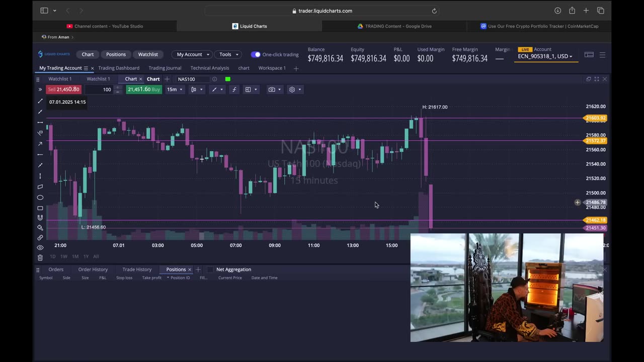Image resolution: width=644 pixels, height=362 pixels.
Task: Open the chart type candlestick dropdown
Action: click(197, 89)
